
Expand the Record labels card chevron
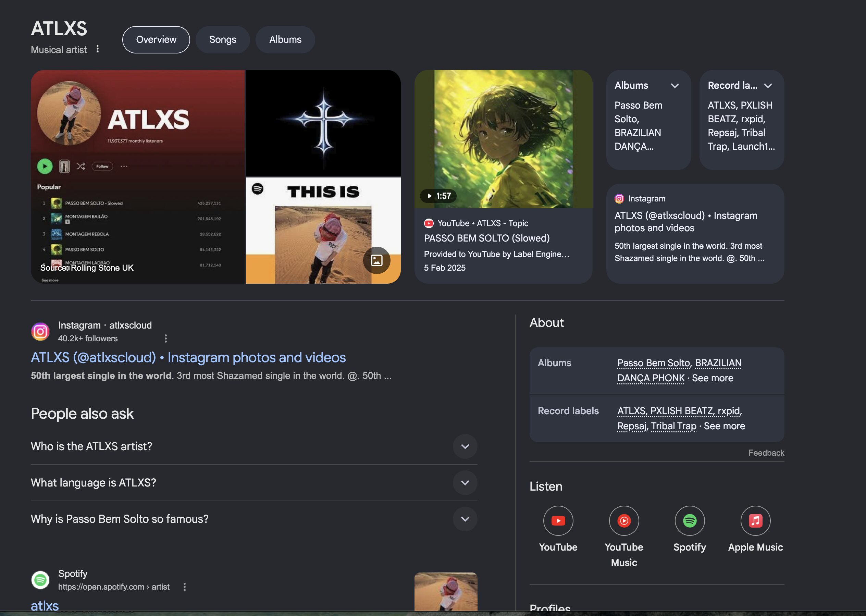click(x=768, y=86)
